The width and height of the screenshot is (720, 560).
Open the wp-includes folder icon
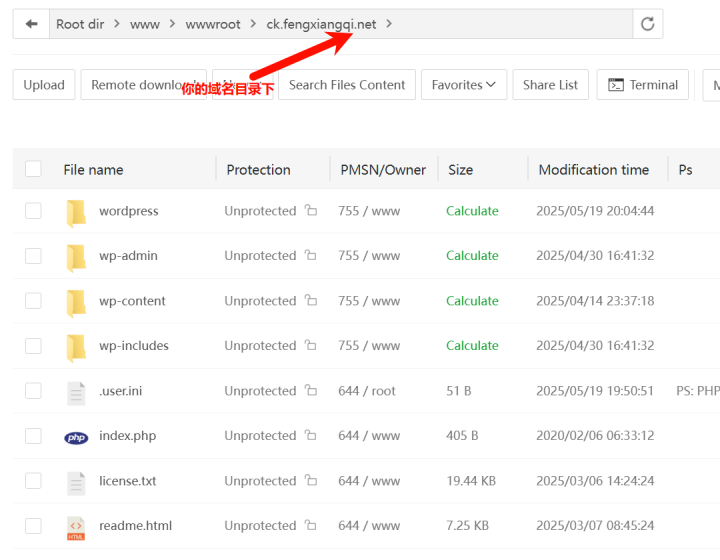coord(76,347)
